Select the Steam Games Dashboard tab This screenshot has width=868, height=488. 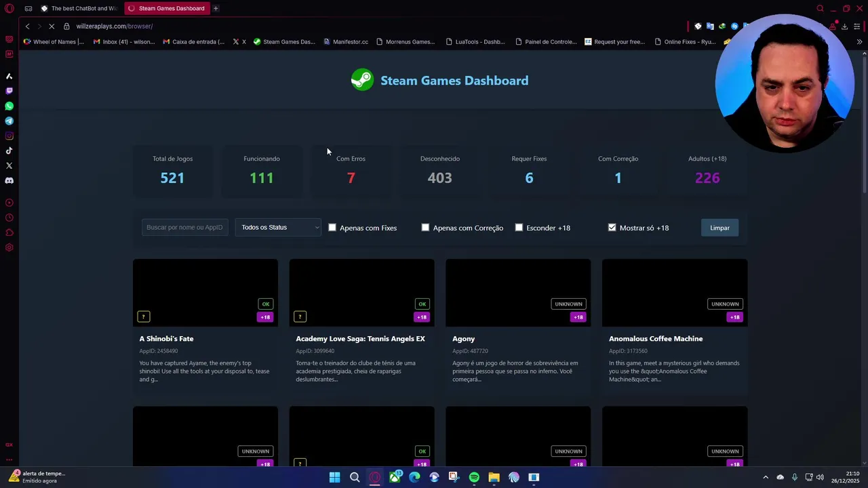click(x=166, y=8)
